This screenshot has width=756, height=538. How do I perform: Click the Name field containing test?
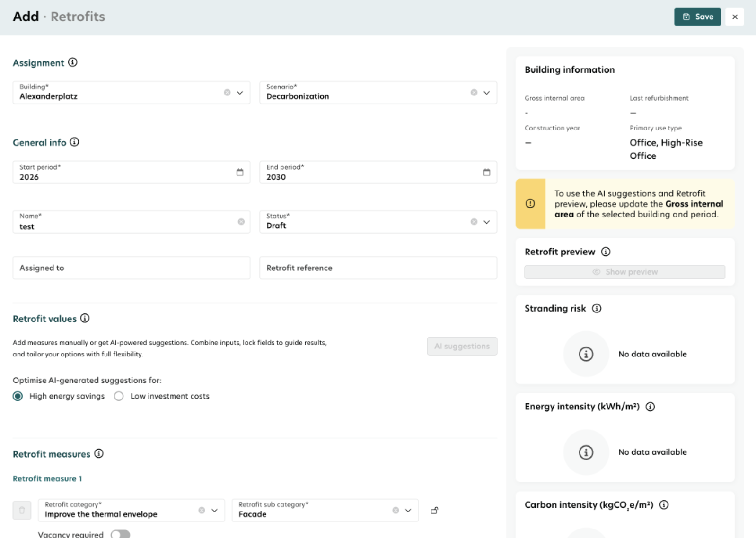(132, 222)
